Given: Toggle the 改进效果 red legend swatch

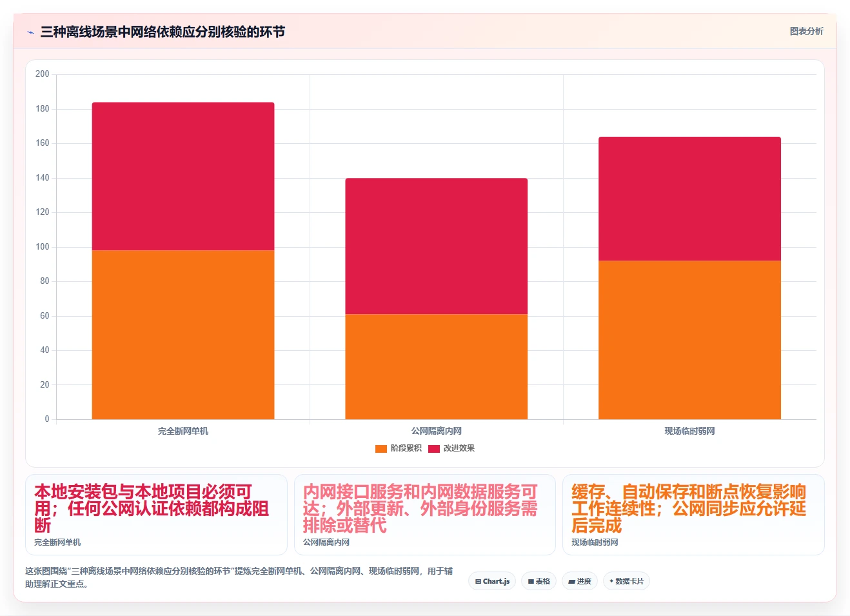Looking at the screenshot, I should (434, 448).
